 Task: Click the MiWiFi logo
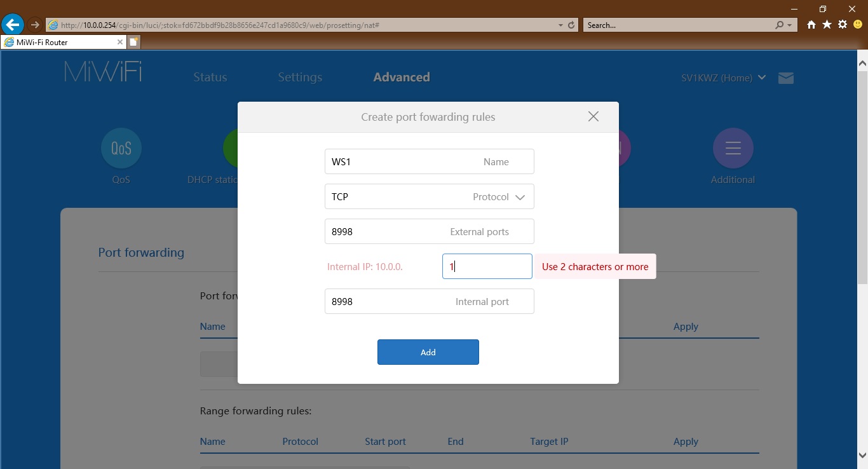(103, 72)
